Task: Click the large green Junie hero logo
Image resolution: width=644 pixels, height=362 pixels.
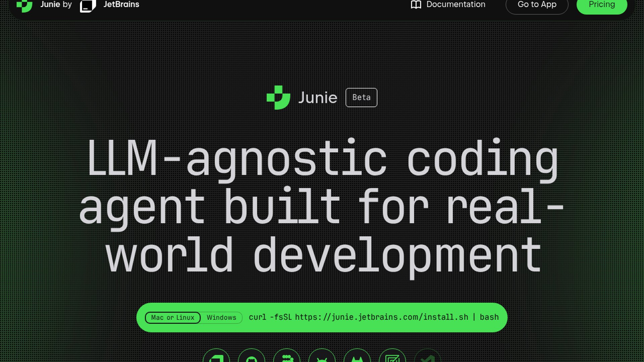Action: click(278, 98)
